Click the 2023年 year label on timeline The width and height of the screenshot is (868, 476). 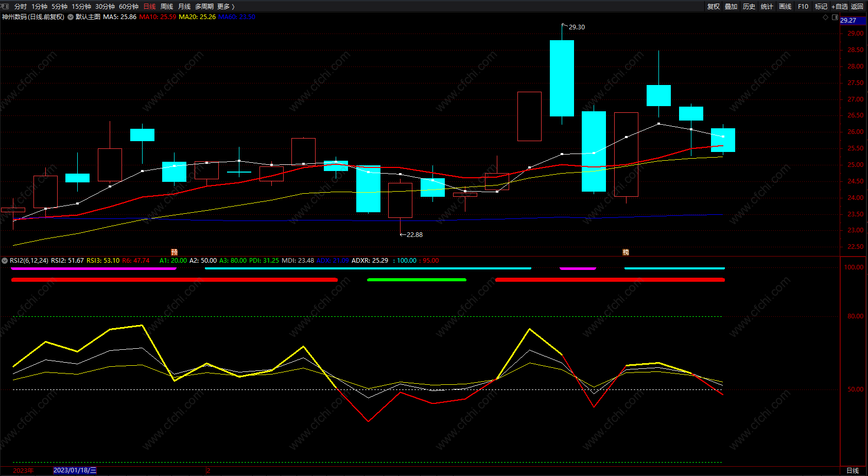pos(23,471)
